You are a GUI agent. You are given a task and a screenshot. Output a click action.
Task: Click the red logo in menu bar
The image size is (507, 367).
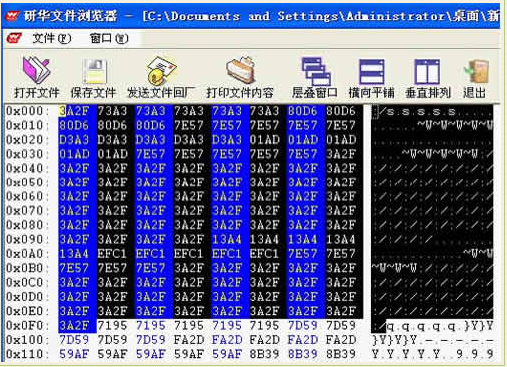coord(14,39)
